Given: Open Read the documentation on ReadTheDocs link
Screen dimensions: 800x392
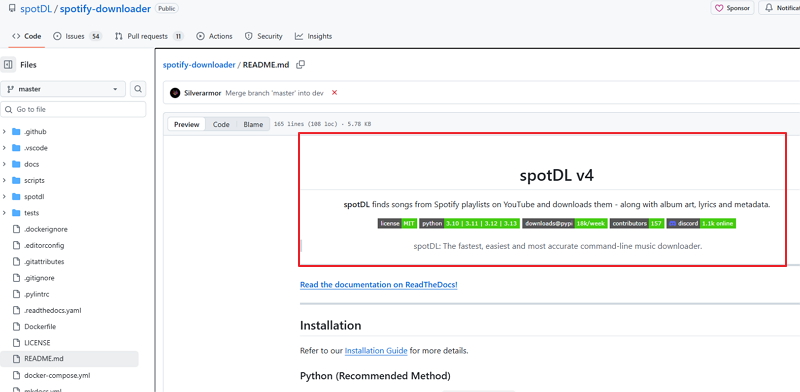Looking at the screenshot, I should point(379,285).
